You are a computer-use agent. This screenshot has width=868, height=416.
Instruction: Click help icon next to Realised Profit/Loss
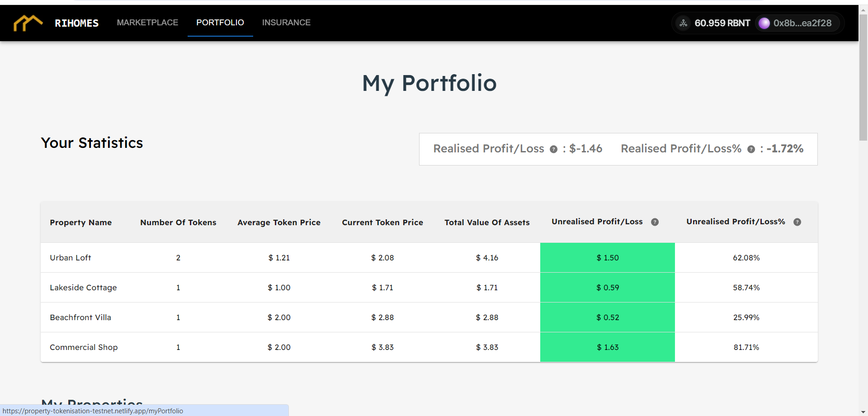pyautogui.click(x=553, y=149)
